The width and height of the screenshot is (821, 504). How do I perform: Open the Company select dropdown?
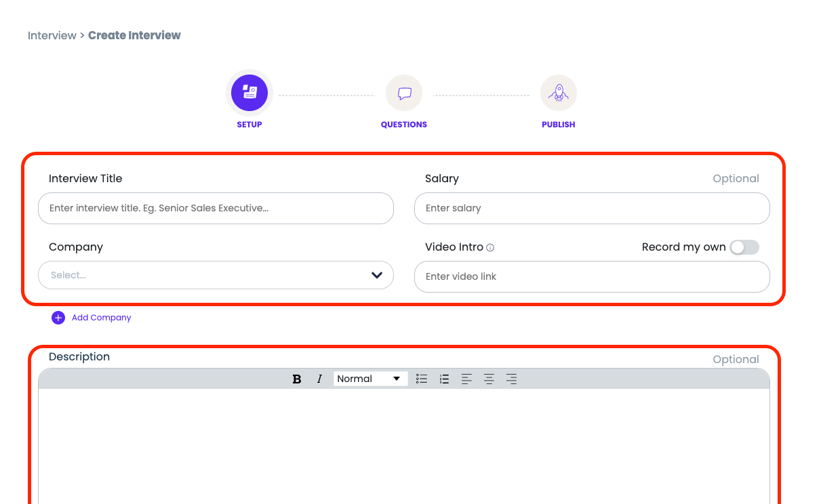(216, 275)
